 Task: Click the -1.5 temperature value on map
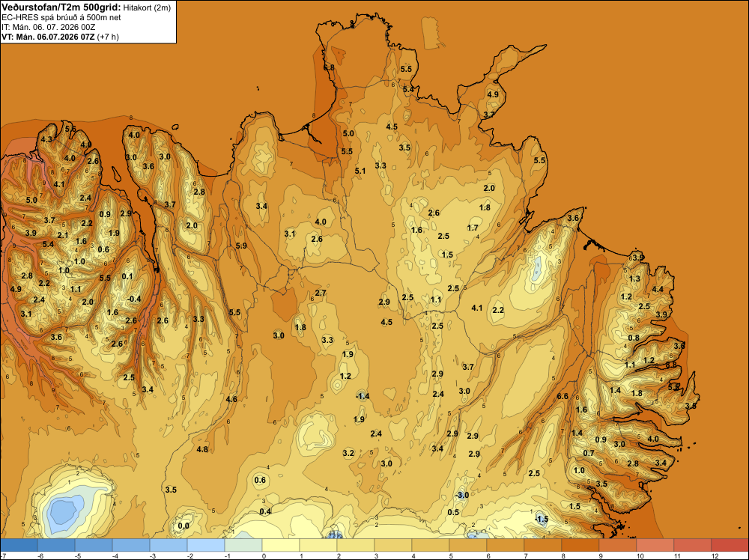tap(542, 519)
